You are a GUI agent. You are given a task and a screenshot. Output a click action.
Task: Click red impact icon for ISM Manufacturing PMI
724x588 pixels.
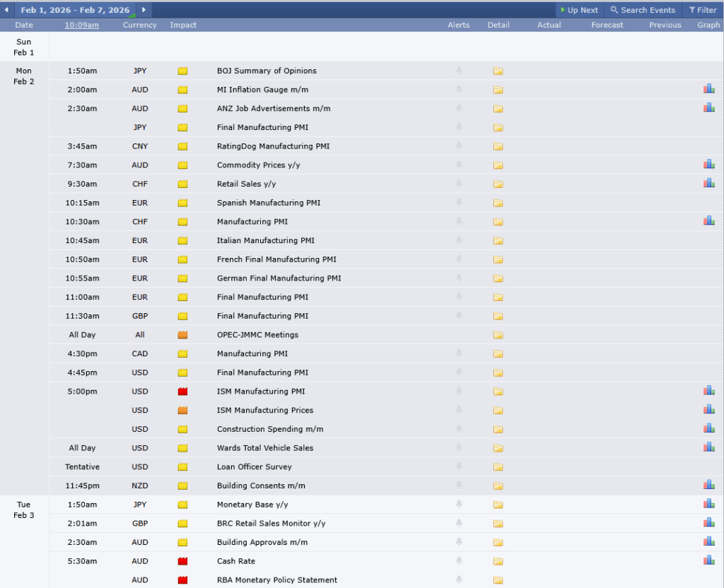(182, 392)
